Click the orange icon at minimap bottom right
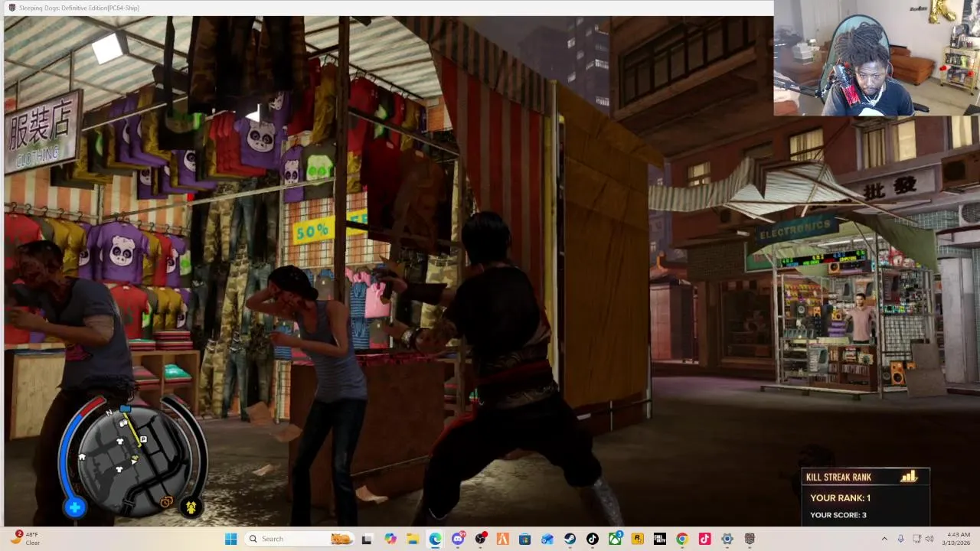This screenshot has width=980, height=551. [x=166, y=501]
